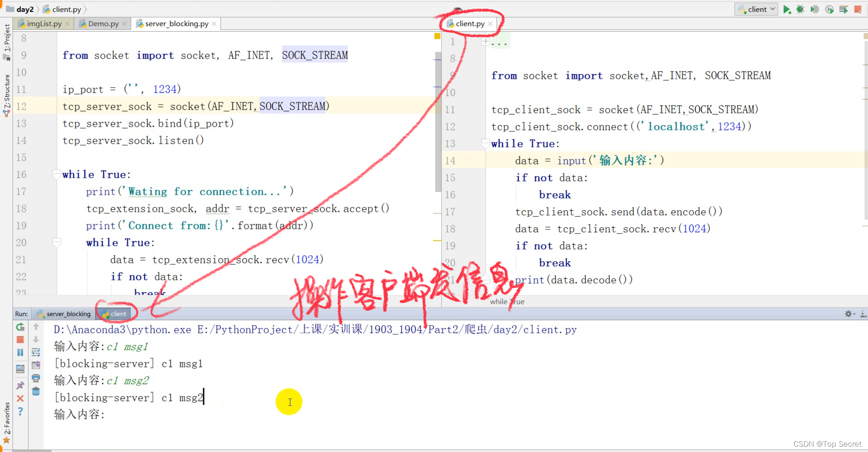Open the client run configuration dropdown
Screen dimensions: 868x452
point(756,9)
